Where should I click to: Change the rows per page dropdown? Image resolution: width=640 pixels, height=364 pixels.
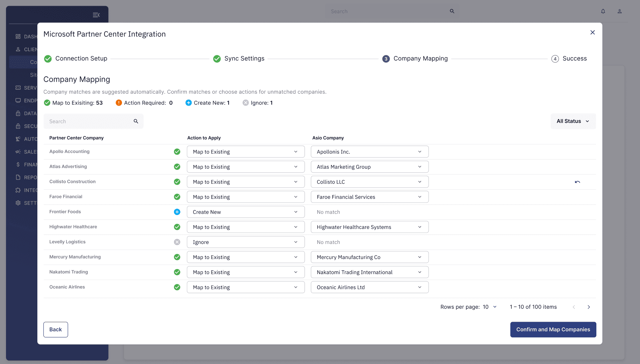tap(490, 307)
